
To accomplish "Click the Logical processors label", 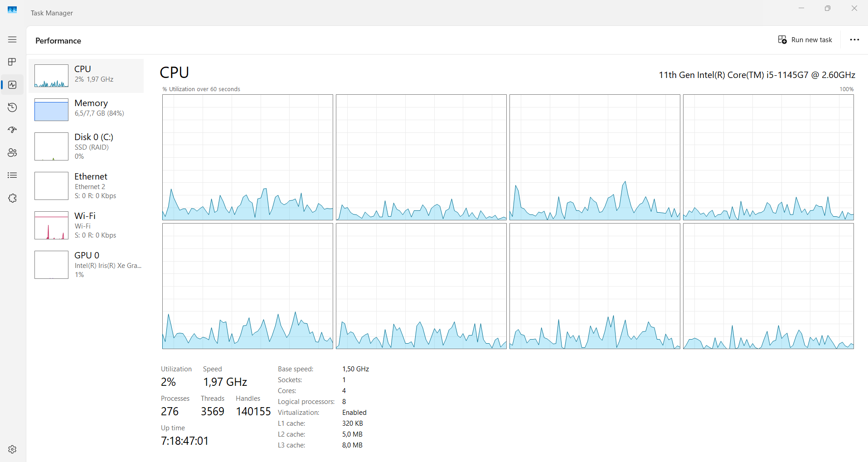I will pyautogui.click(x=306, y=402).
